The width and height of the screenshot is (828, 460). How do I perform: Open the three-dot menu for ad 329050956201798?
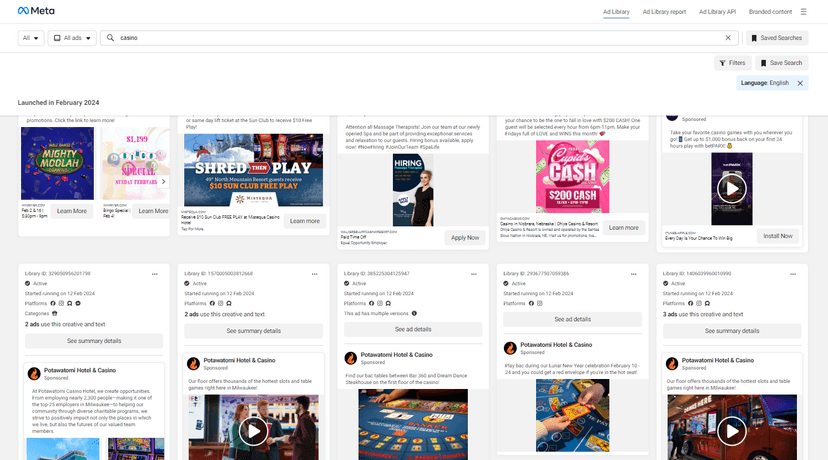click(x=155, y=274)
